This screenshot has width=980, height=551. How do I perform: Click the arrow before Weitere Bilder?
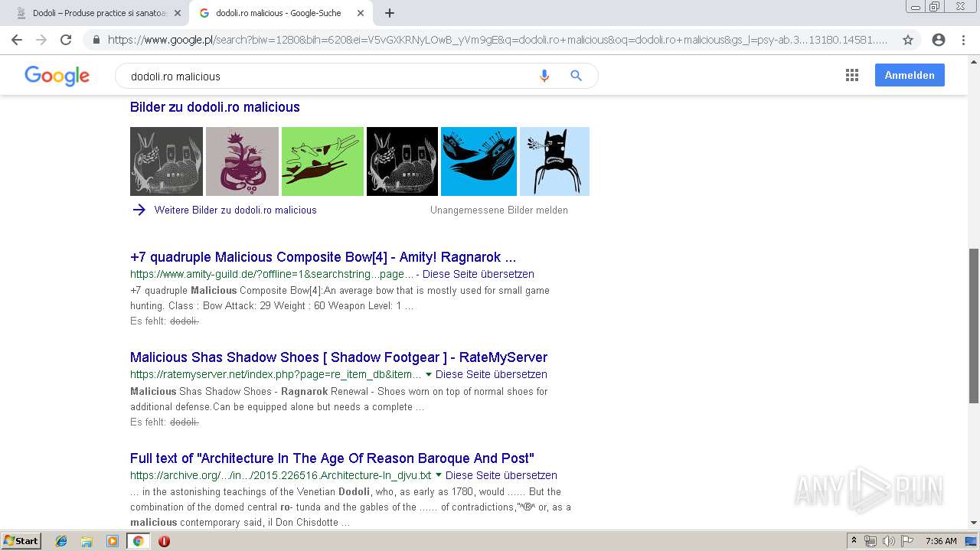pyautogui.click(x=139, y=210)
